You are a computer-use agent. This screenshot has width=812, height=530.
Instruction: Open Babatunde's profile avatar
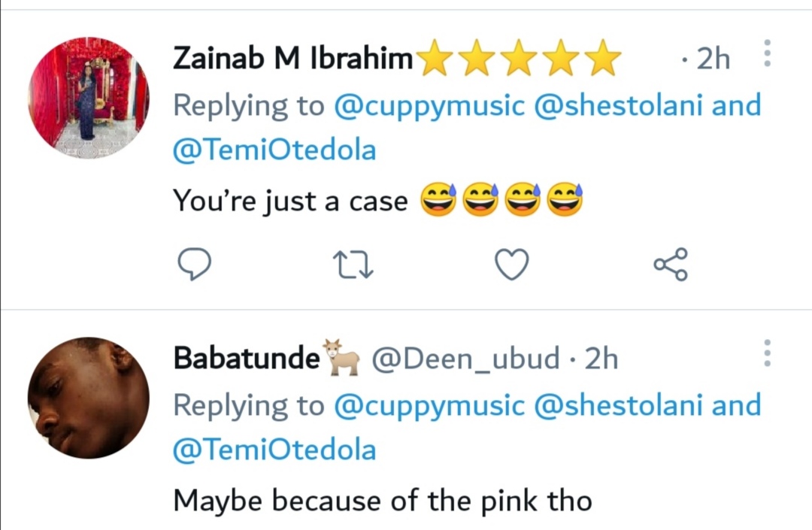pyautogui.click(x=89, y=398)
